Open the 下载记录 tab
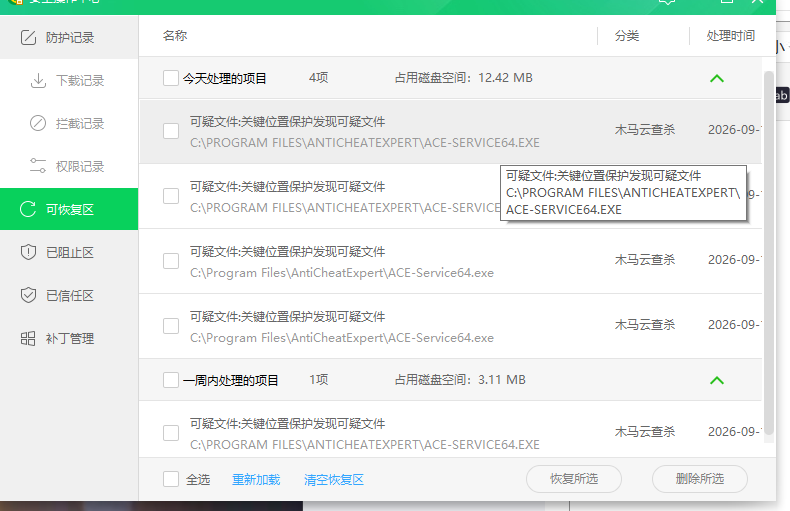 click(x=69, y=81)
